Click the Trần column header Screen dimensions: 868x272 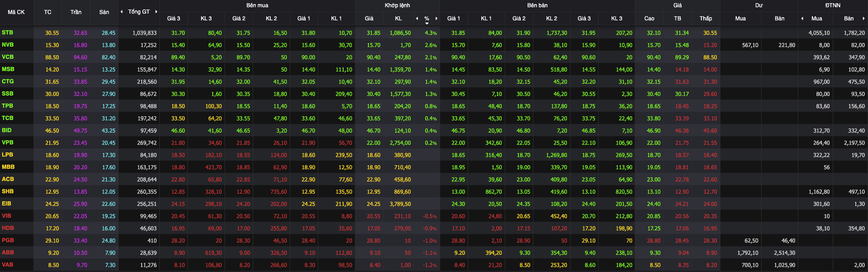click(76, 12)
